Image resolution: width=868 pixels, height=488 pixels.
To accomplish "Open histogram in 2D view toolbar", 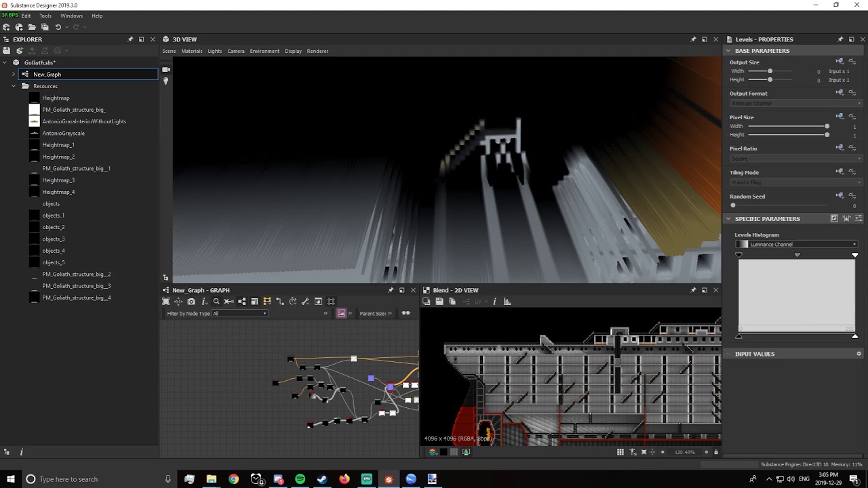I will tap(507, 302).
